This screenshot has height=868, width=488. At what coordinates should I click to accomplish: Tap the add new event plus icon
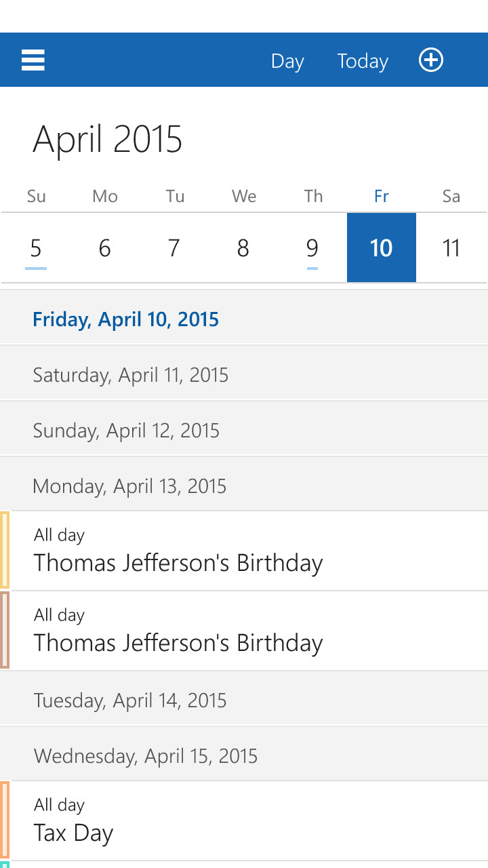click(x=431, y=60)
